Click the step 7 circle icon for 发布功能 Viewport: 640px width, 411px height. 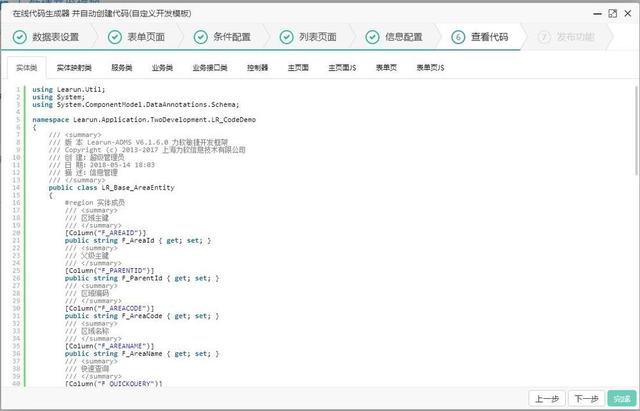point(544,37)
